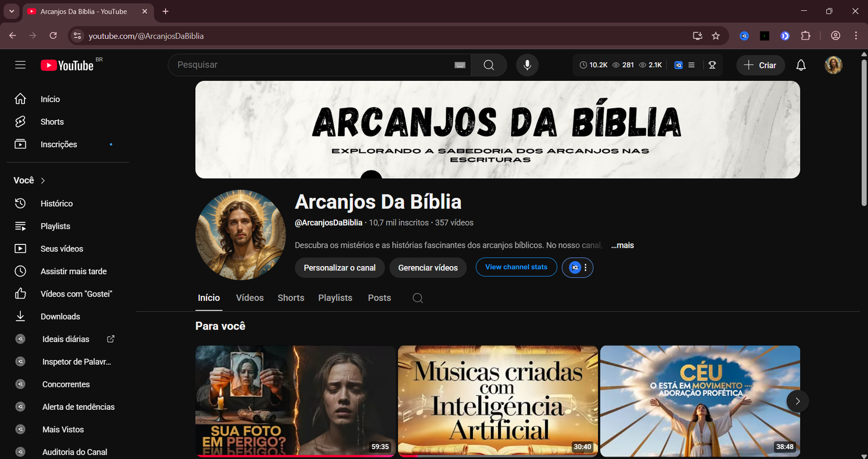Open Playlists in the sidebar
The width and height of the screenshot is (868, 459).
(68, 226)
